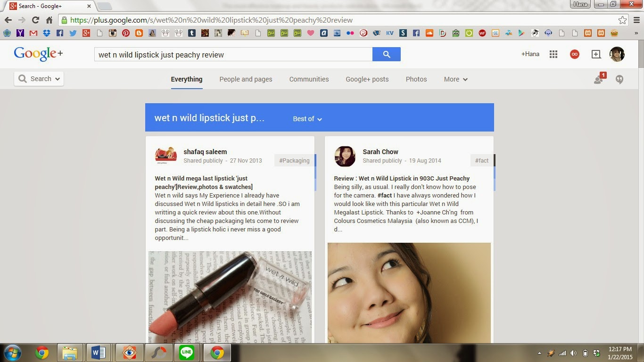Open the Google apps grid
This screenshot has width=644, height=362.
click(x=553, y=54)
